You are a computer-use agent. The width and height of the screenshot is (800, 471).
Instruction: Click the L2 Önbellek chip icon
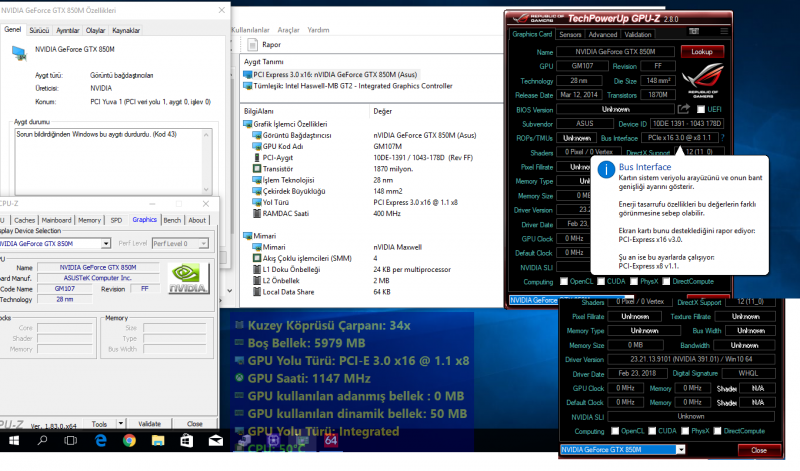257,281
